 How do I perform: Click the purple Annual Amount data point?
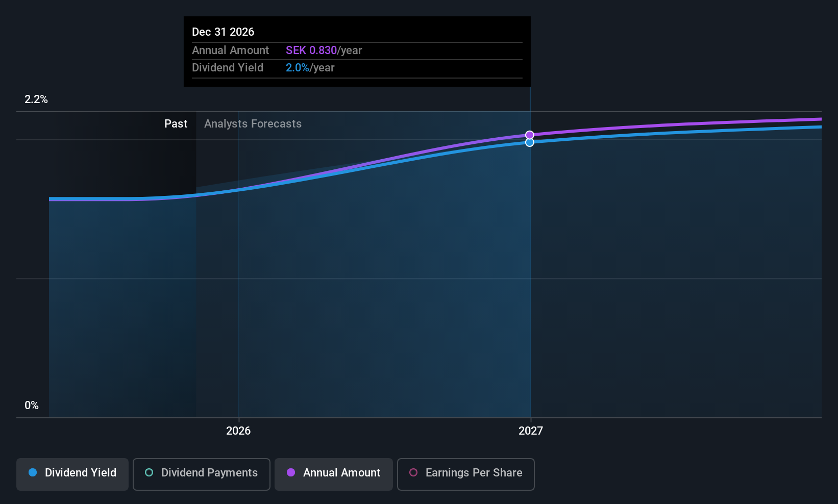pyautogui.click(x=530, y=135)
